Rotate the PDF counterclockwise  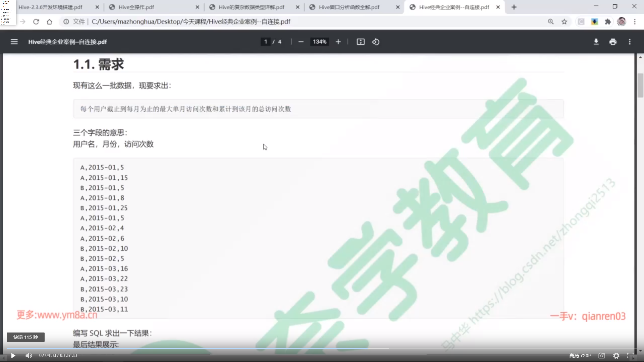pyautogui.click(x=376, y=42)
